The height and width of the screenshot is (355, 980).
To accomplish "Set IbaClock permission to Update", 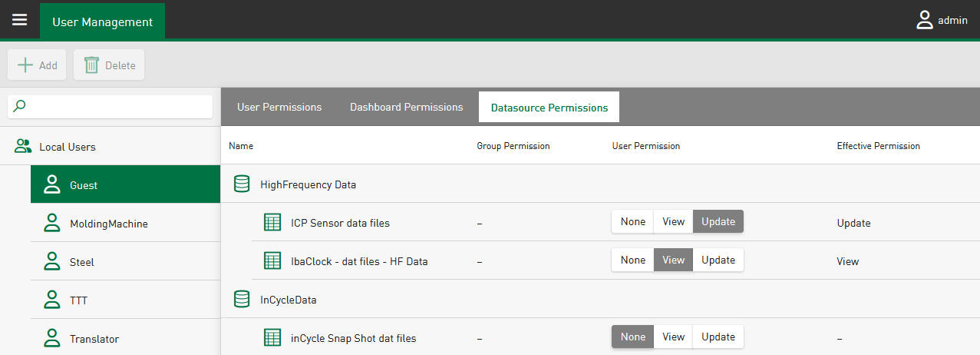I will point(718,260).
